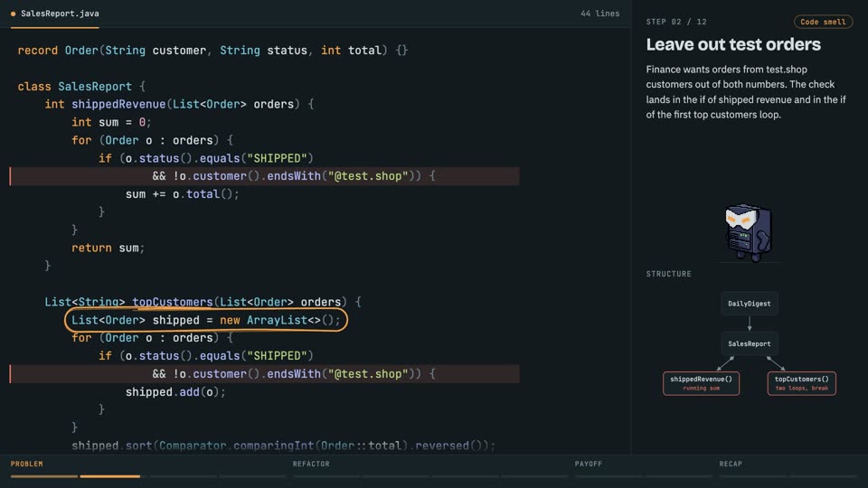Screen dimensions: 868x488
Task: Select the SalesReport.java file tab
Action: point(54,14)
